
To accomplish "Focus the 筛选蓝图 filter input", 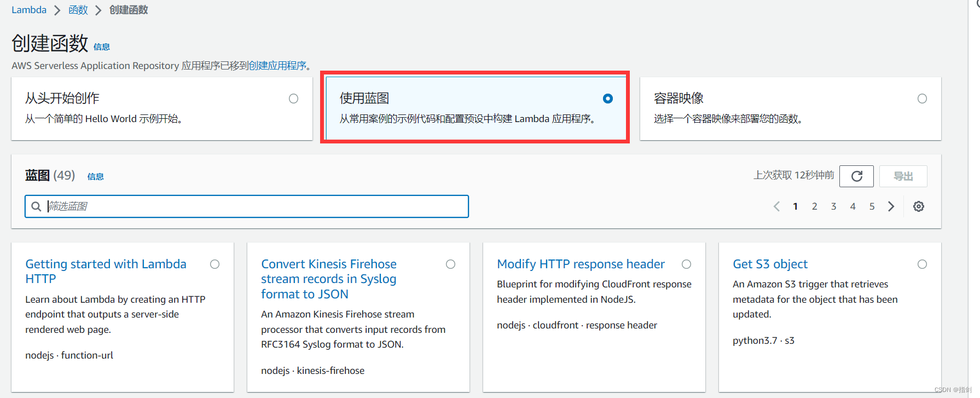I will click(247, 206).
